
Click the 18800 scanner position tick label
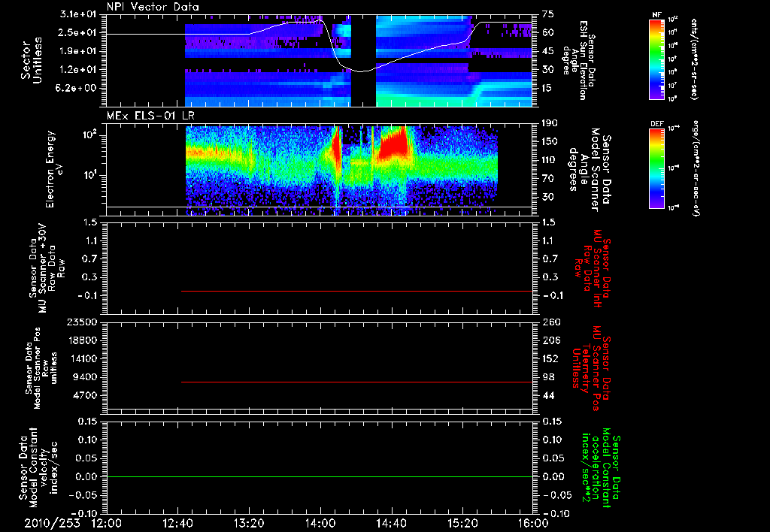click(x=81, y=340)
